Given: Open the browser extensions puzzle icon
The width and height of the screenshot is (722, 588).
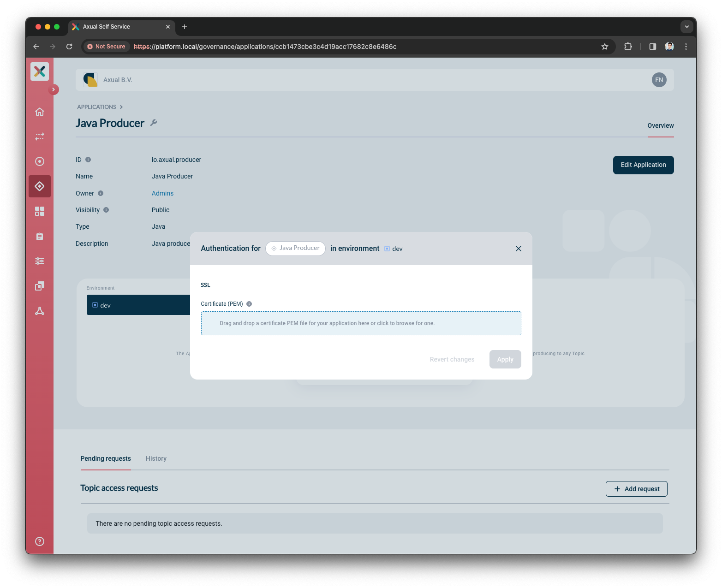Looking at the screenshot, I should 628,47.
